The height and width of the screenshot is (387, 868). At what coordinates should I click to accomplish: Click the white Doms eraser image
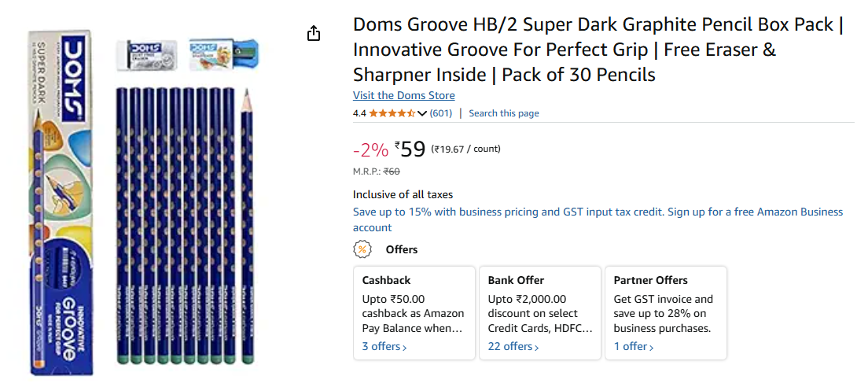147,55
